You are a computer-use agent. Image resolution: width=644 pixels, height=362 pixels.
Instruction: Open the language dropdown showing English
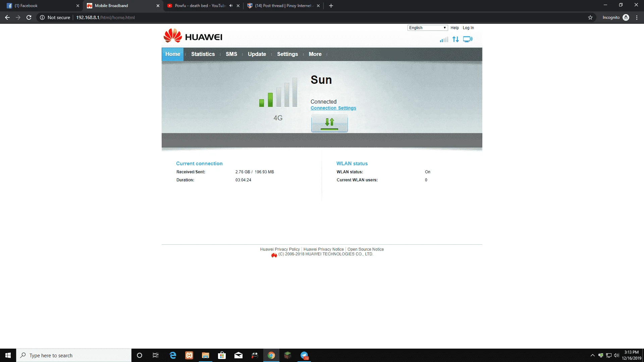428,28
